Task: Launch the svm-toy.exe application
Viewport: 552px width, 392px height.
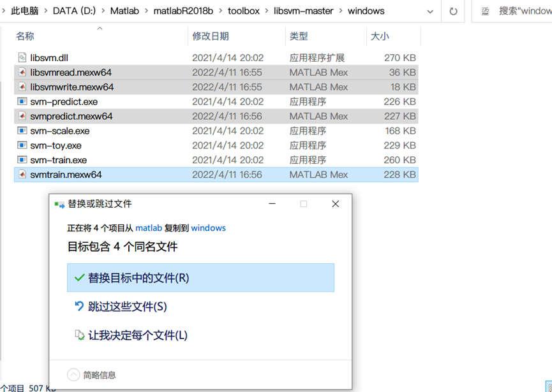Action: point(54,145)
